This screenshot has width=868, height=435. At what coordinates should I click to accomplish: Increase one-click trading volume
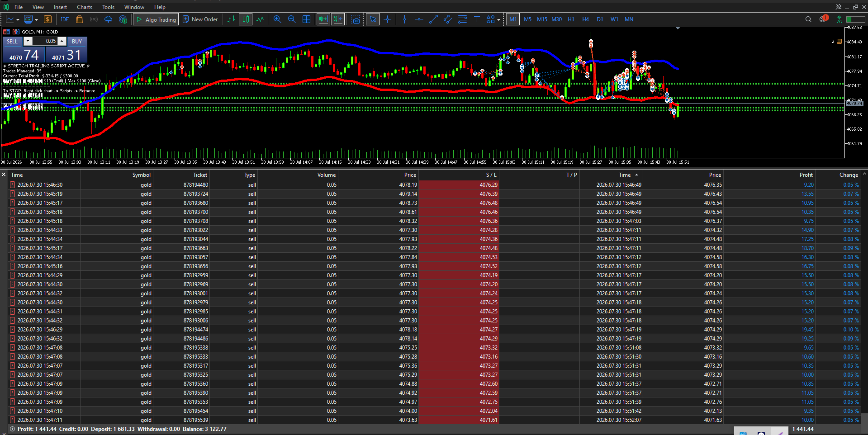(x=62, y=41)
